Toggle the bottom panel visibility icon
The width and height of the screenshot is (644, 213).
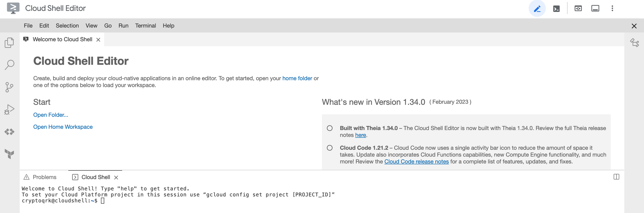click(x=595, y=8)
